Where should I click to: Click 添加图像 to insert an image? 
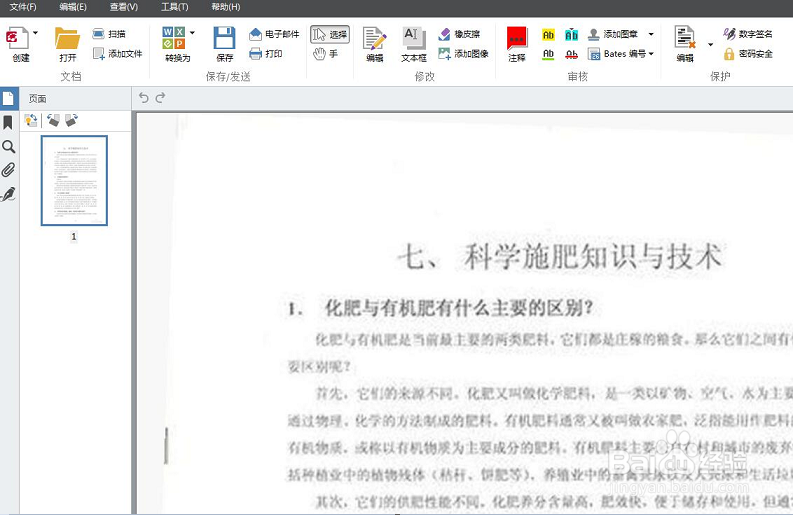[x=463, y=54]
